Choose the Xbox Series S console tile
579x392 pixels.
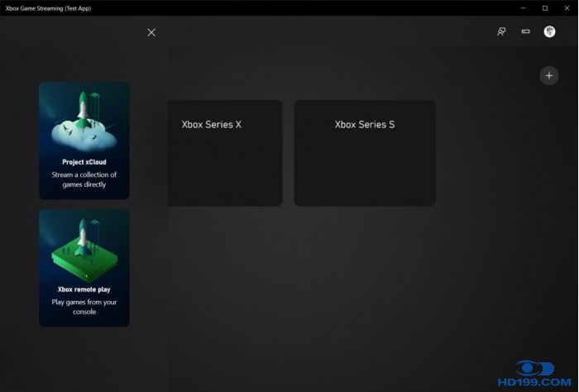point(365,153)
